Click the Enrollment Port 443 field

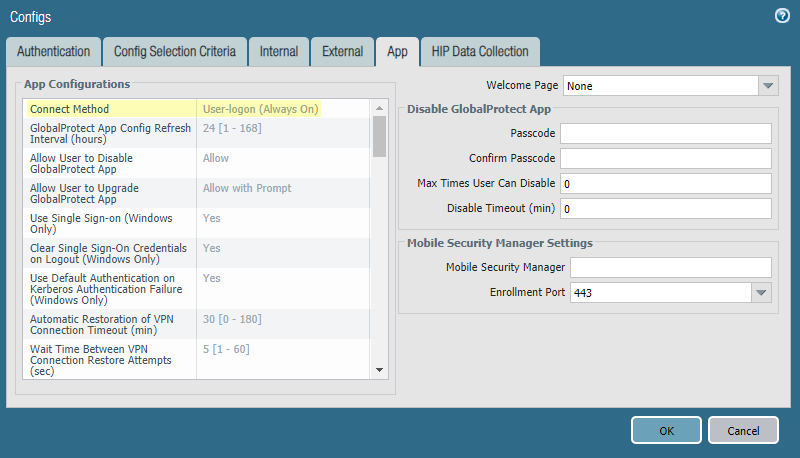click(x=661, y=292)
